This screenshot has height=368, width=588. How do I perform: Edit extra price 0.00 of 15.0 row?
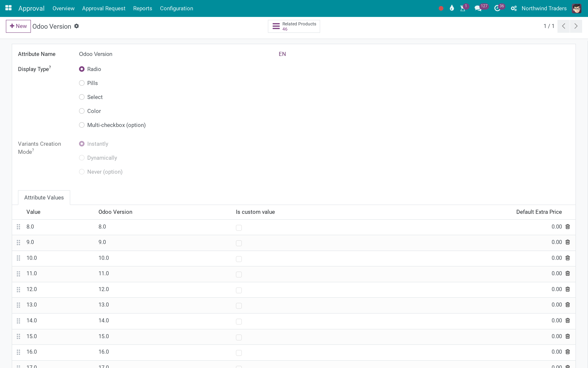click(x=557, y=336)
